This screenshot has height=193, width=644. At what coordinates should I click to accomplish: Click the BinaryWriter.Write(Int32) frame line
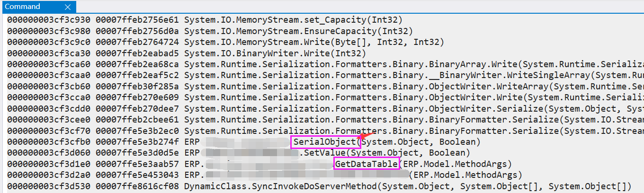pyautogui.click(x=275, y=53)
